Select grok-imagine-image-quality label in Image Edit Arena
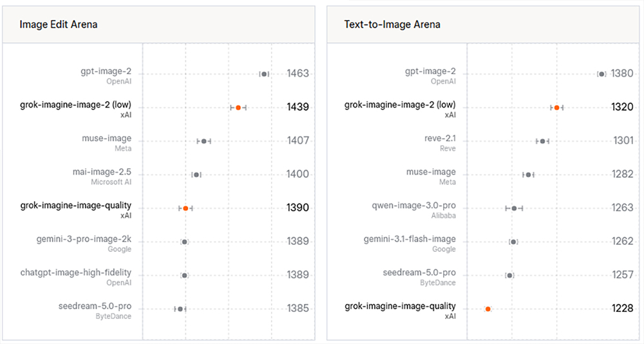 [75, 205]
